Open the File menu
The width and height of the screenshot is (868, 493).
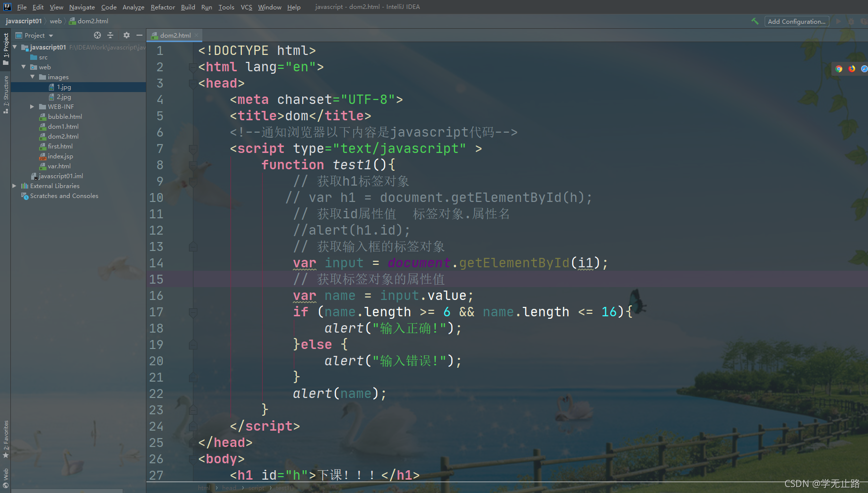pyautogui.click(x=22, y=7)
